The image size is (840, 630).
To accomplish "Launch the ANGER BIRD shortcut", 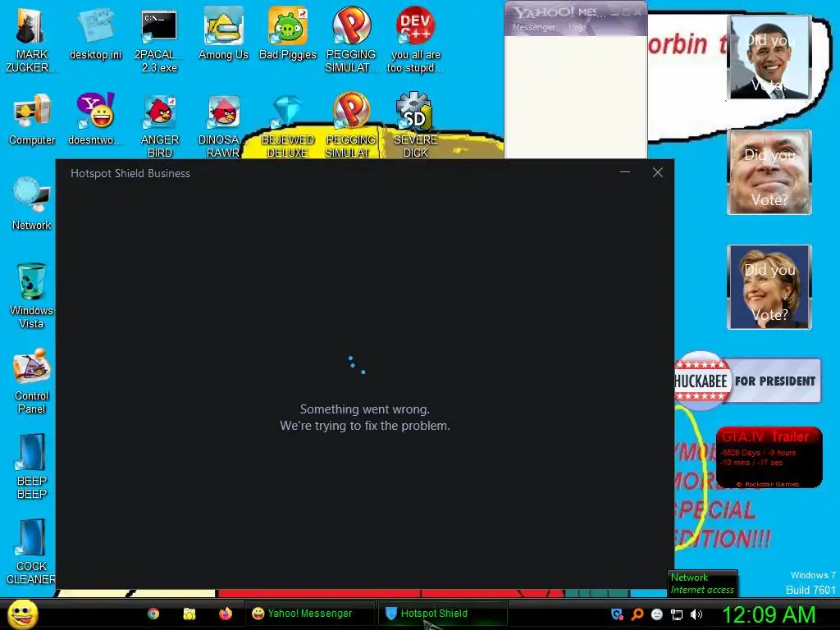I will [x=159, y=126].
